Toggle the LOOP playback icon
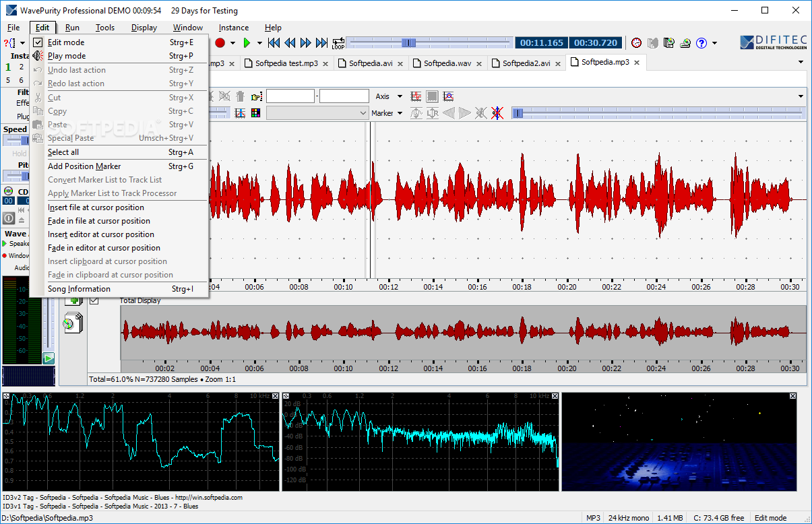The height and width of the screenshot is (524, 812). 338,43
